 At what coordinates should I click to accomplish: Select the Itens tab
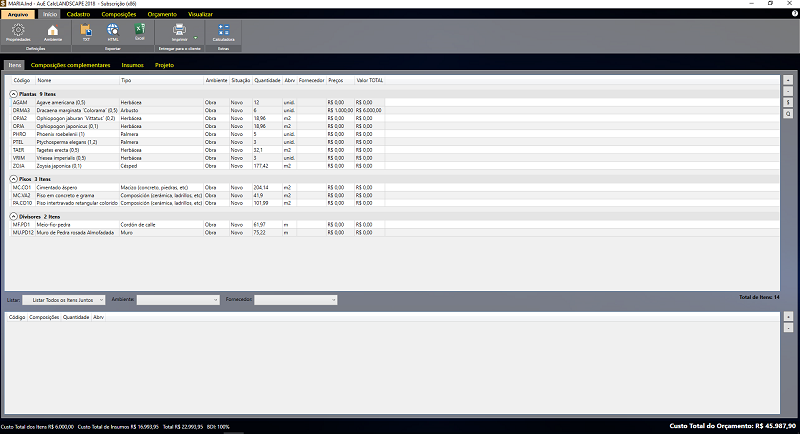[x=15, y=65]
